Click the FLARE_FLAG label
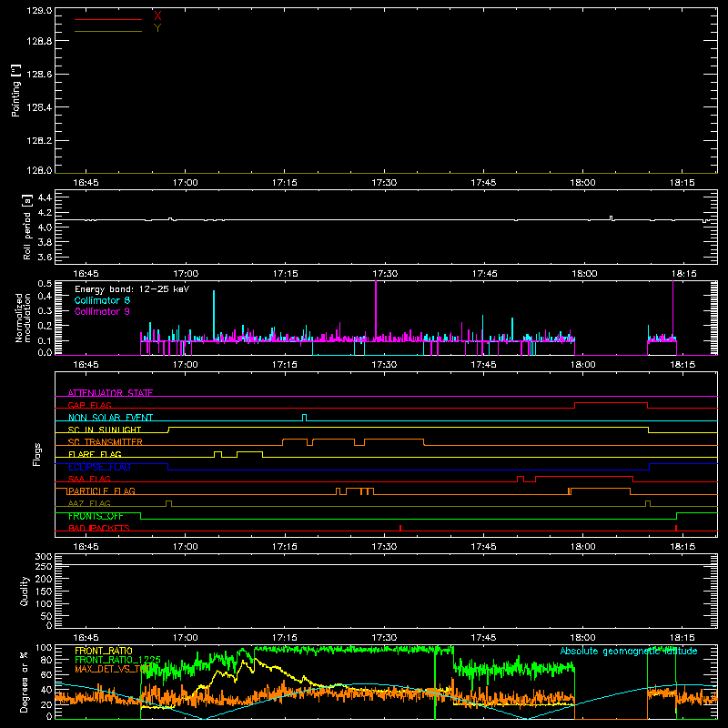728x728 pixels. pyautogui.click(x=95, y=454)
